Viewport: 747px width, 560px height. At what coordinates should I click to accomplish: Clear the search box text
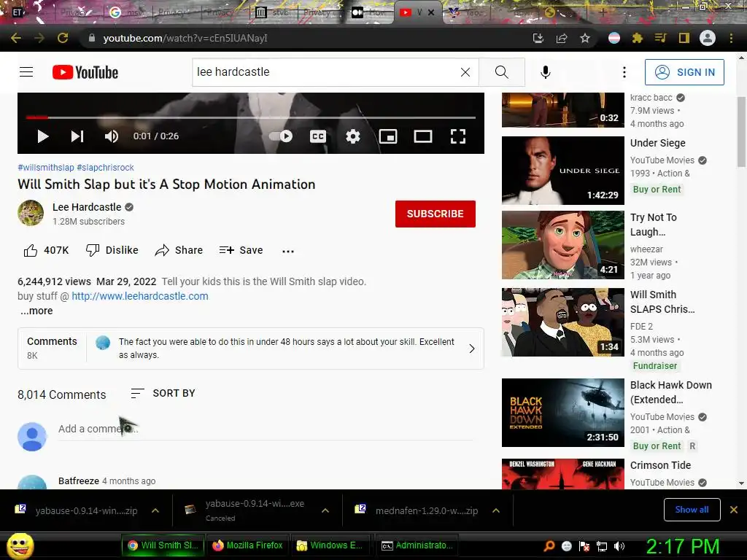click(465, 72)
